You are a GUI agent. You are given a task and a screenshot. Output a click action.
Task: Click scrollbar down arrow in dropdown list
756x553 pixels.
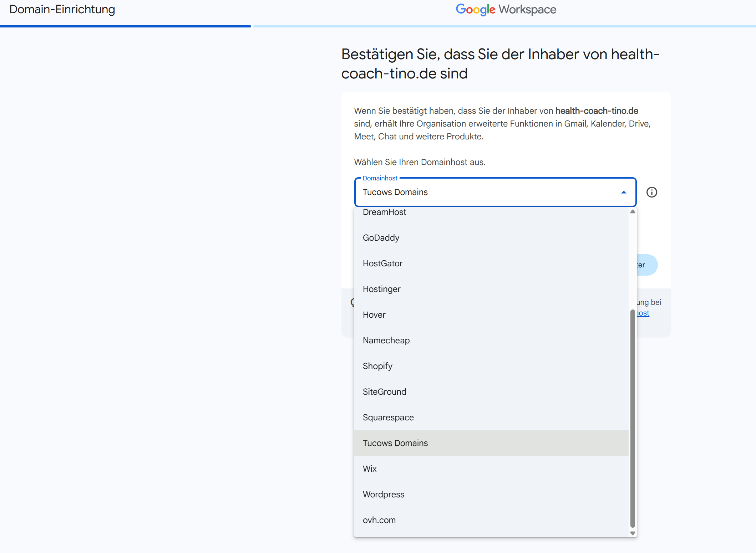click(x=633, y=533)
